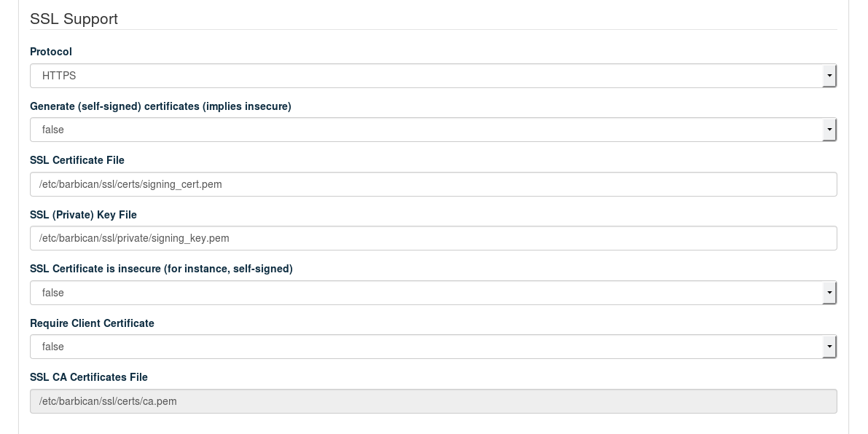Click arrow on SSL Certificate is insecure select

829,293
